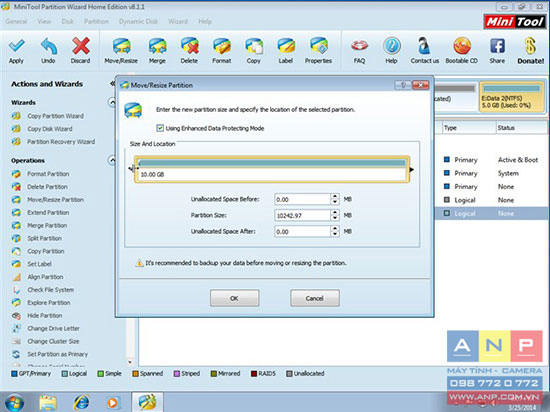
Task: Click the Delete toolbar icon
Action: [189, 46]
